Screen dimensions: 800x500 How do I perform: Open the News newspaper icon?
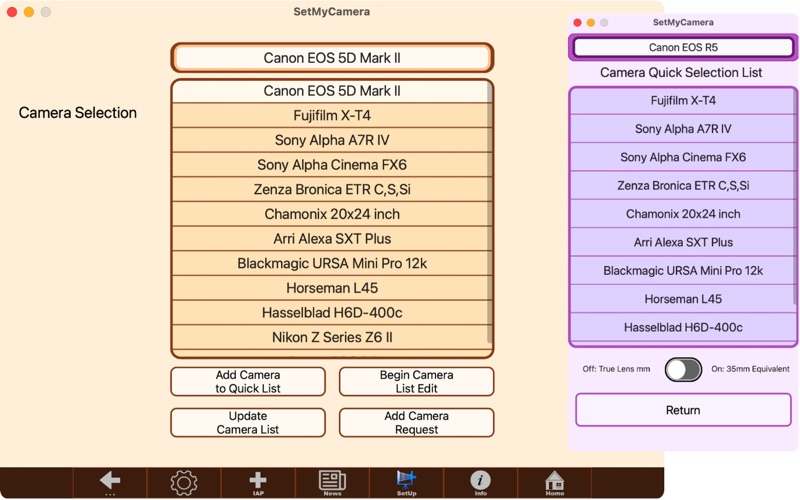tap(332, 482)
